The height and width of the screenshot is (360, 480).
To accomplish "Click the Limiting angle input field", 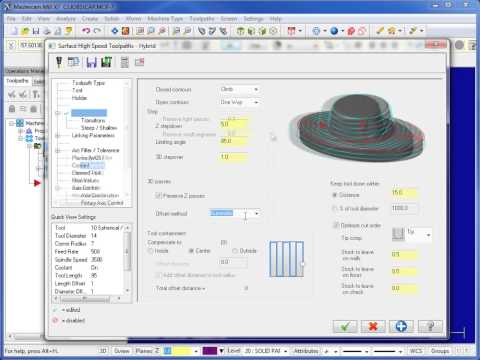I will coord(234,141).
